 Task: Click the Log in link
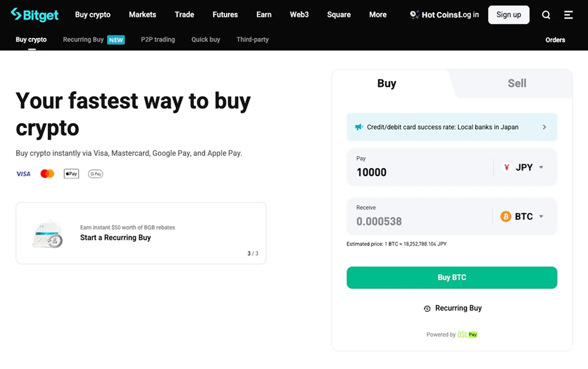pyautogui.click(x=469, y=15)
